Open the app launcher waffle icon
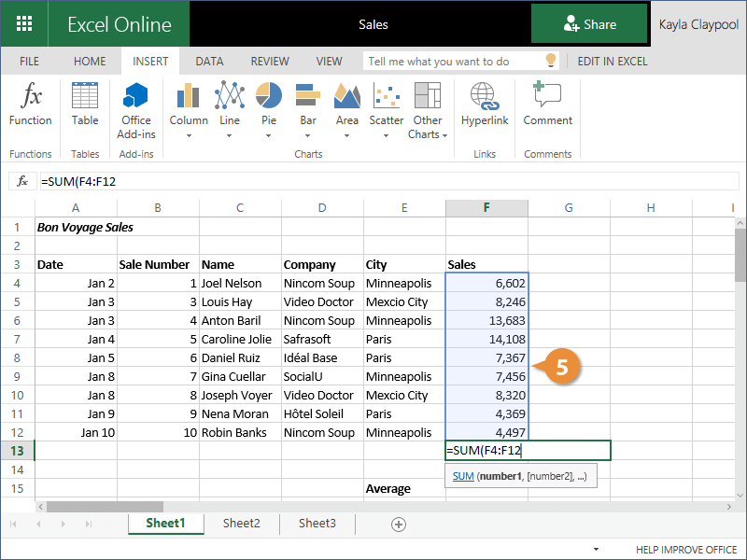This screenshot has width=747, height=560. pyautogui.click(x=24, y=24)
